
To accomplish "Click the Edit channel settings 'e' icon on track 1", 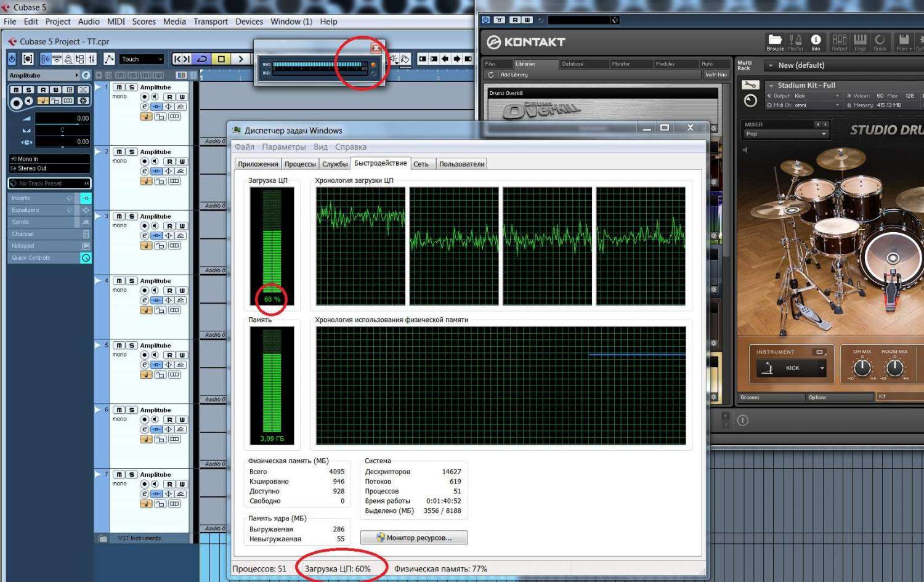I will tap(145, 107).
